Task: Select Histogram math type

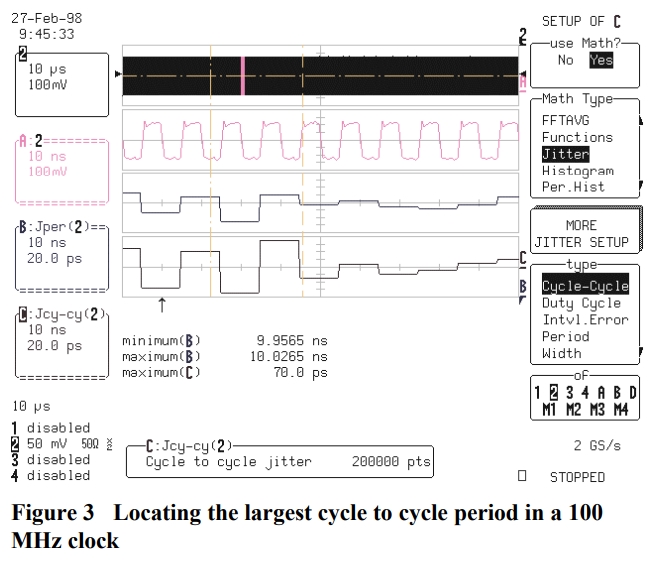Action: point(577,171)
